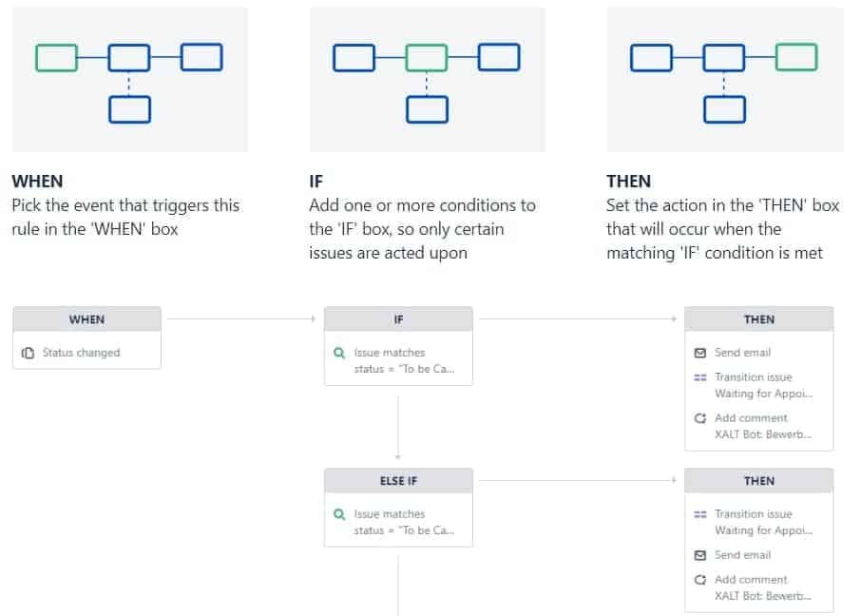
Task: Click Transition issue icon in second THEN box
Action: (x=700, y=514)
